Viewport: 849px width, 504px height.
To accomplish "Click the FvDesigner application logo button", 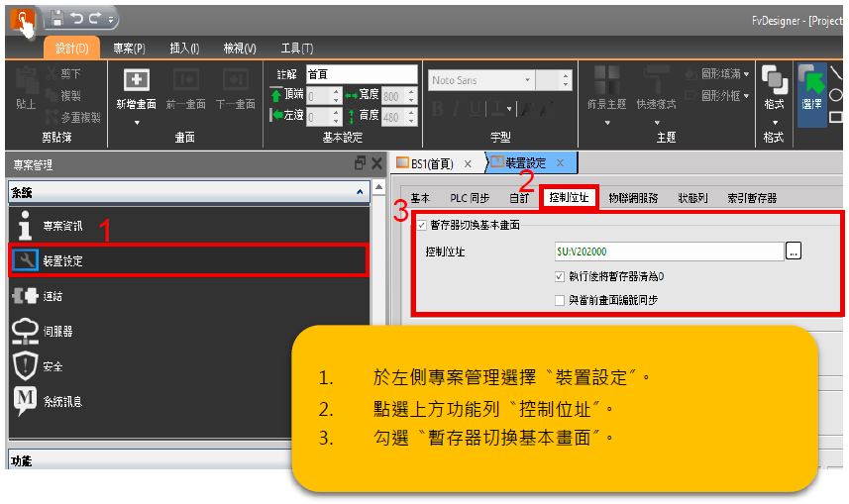I will [21, 18].
